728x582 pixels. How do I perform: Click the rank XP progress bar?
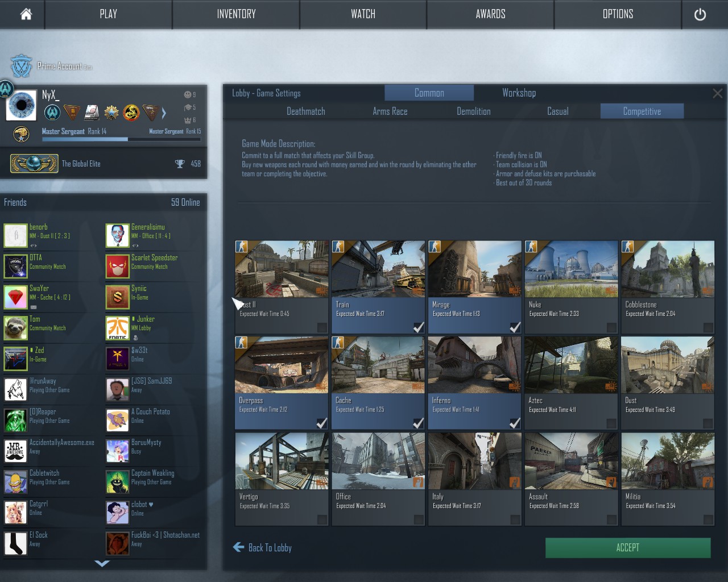pyautogui.click(x=121, y=139)
